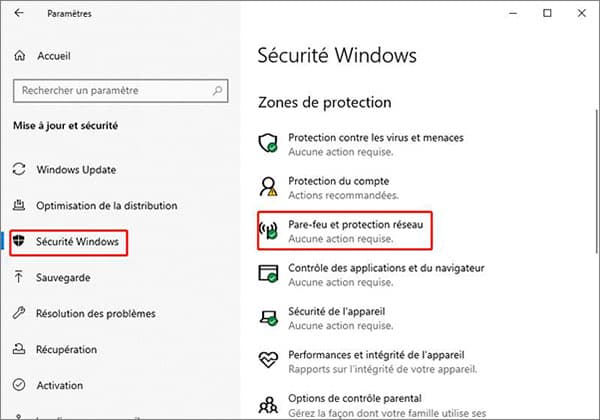The height and width of the screenshot is (420, 600).
Task: Maximize the Paramètres window
Action: point(546,14)
